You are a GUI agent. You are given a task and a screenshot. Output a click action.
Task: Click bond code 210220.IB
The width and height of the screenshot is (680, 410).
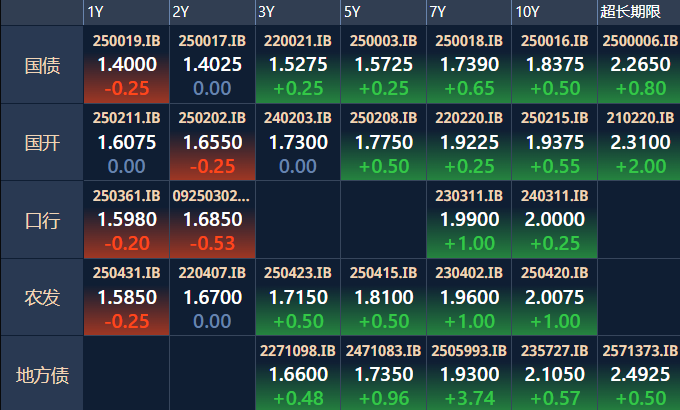(638, 118)
